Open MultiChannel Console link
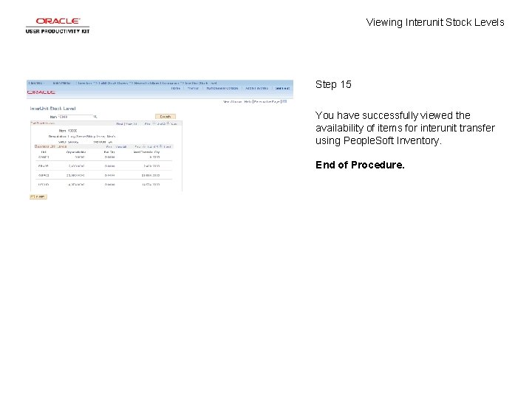532x399 pixels. (x=222, y=88)
